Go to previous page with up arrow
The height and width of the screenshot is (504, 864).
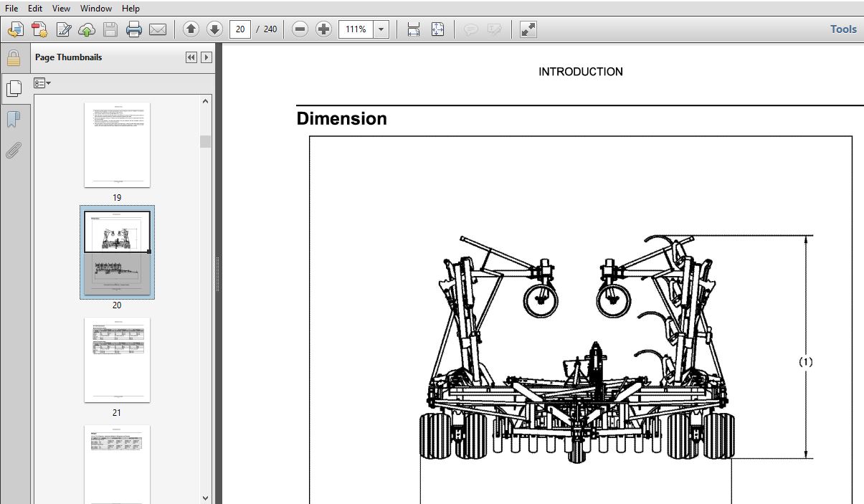tap(191, 29)
